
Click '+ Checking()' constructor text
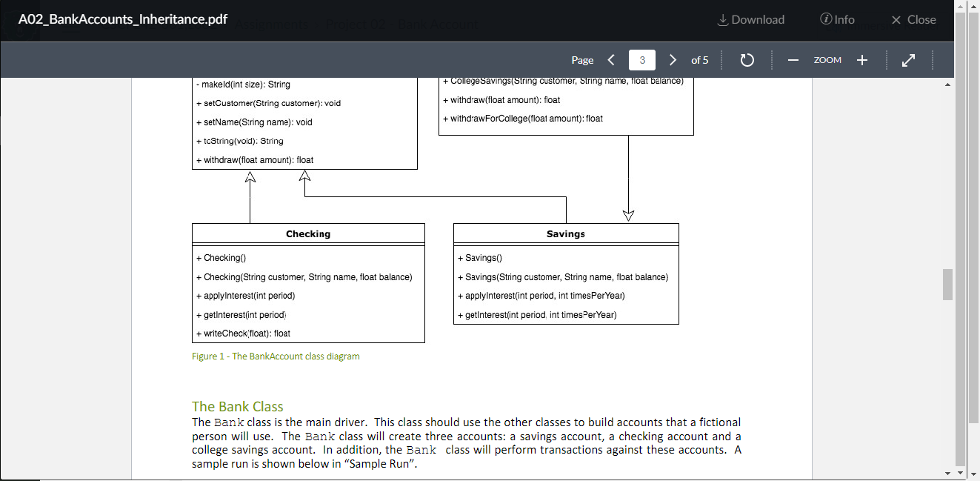click(x=221, y=258)
